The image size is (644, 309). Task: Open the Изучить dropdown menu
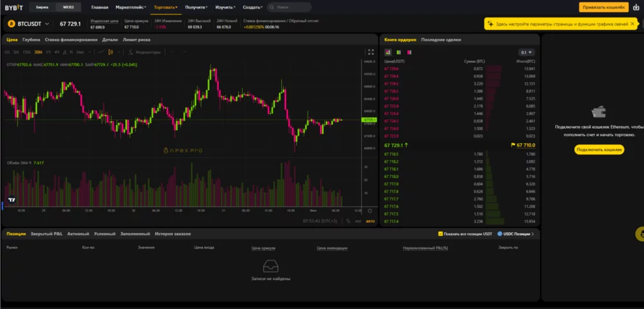pyautogui.click(x=226, y=8)
